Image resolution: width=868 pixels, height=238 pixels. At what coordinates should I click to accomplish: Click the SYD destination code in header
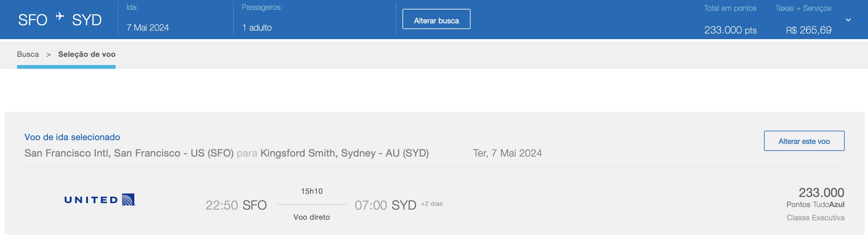[x=87, y=20]
